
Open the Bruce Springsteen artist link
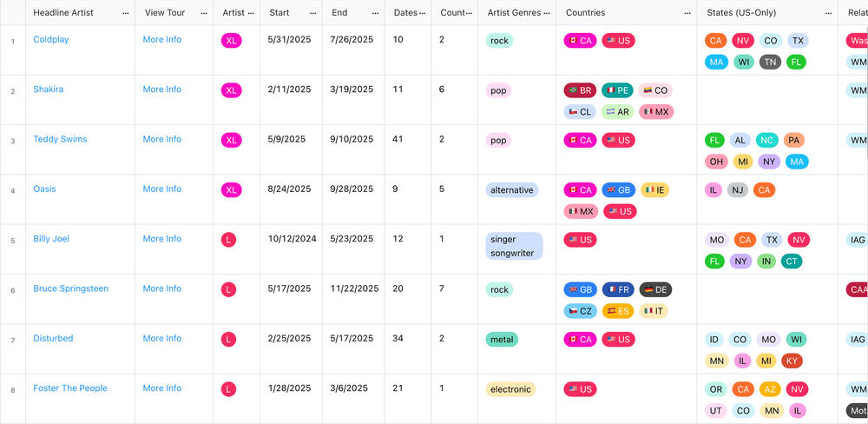71,288
